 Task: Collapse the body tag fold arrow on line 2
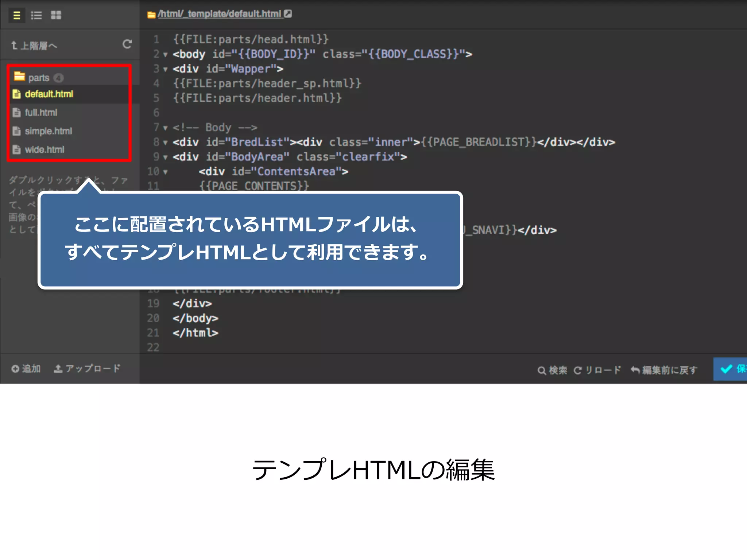pos(165,55)
